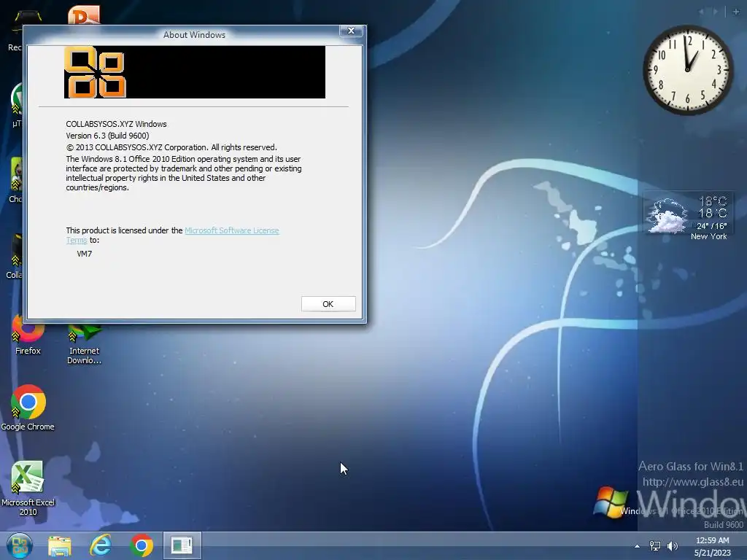Open Google Chrome desktop shortcut

tap(28, 408)
